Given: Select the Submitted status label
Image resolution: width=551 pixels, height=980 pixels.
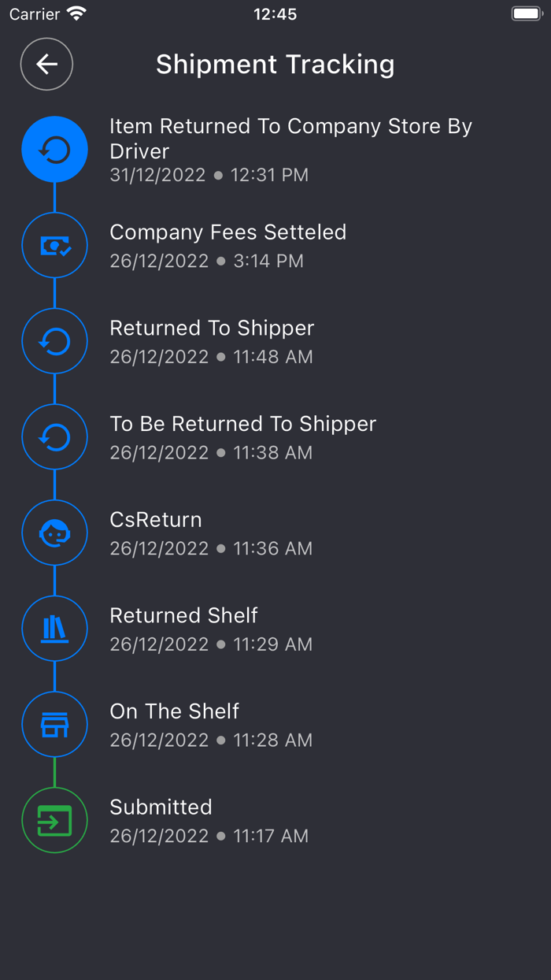Looking at the screenshot, I should point(161,807).
